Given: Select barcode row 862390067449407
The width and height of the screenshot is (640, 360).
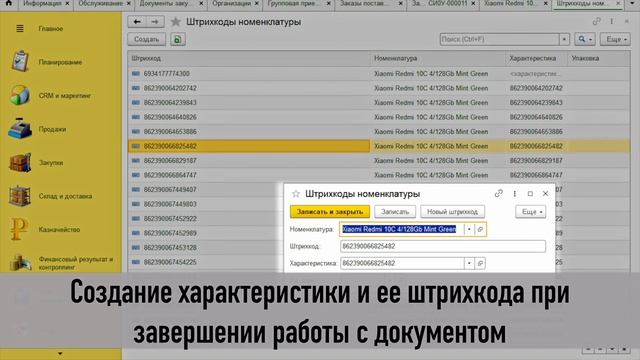Looking at the screenshot, I should click(206, 190).
